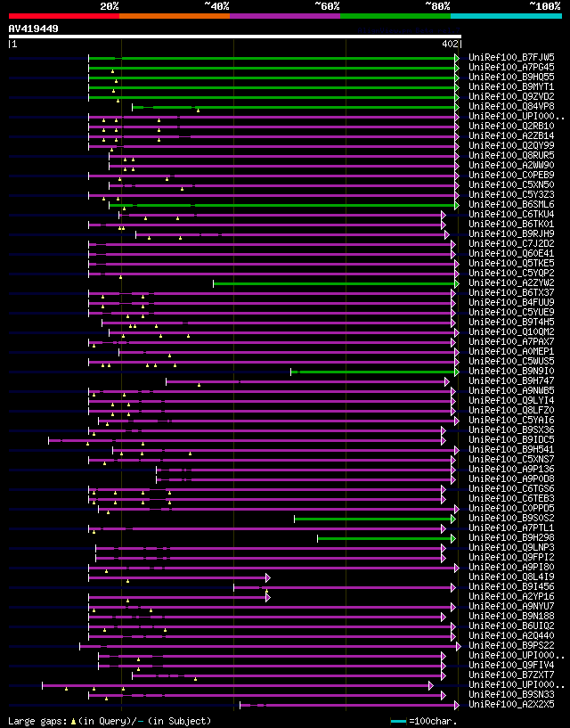
Task: Open hit UniRef100_B9HQ55
Action: coord(511,77)
